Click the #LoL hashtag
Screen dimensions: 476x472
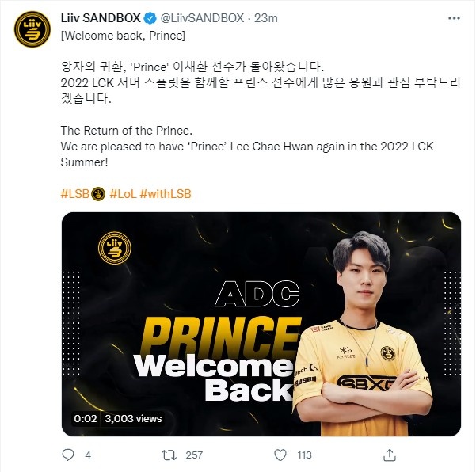click(123, 194)
